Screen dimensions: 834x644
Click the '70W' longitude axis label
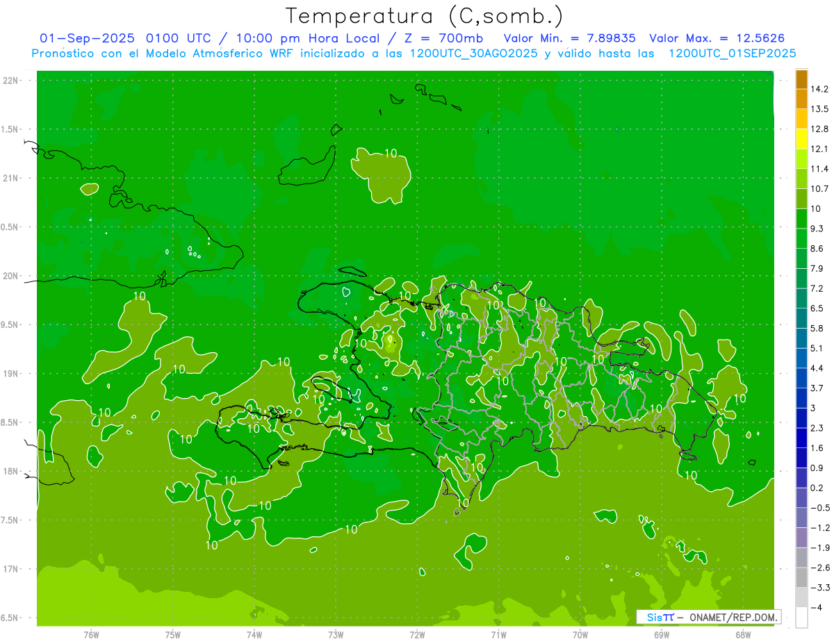click(580, 635)
